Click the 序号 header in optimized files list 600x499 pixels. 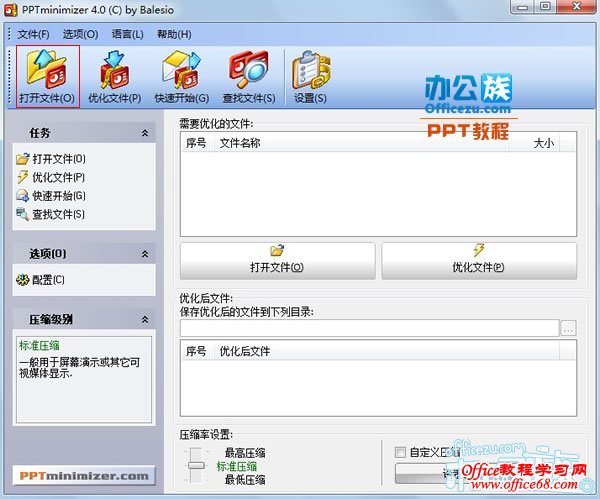pos(197,351)
